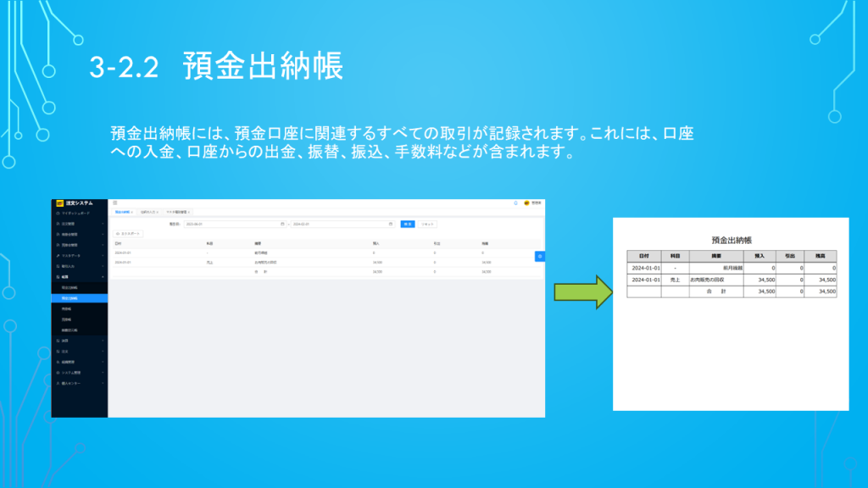Click the システム管理 sidebar icon

[58, 373]
